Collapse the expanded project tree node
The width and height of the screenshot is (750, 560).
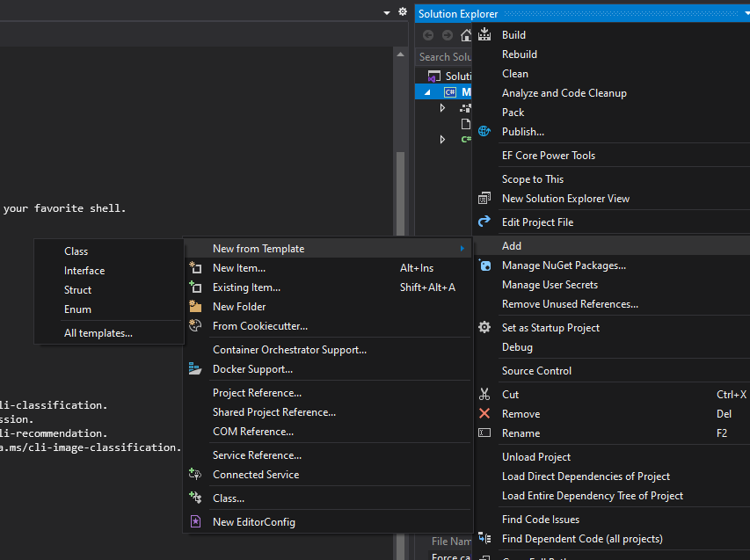426,91
